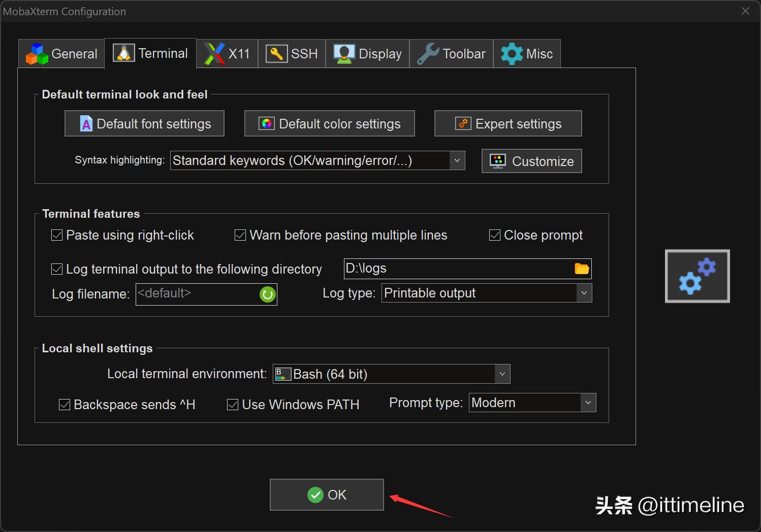Image resolution: width=761 pixels, height=532 pixels.
Task: Click Customize syntax highlighting button
Action: (x=531, y=161)
